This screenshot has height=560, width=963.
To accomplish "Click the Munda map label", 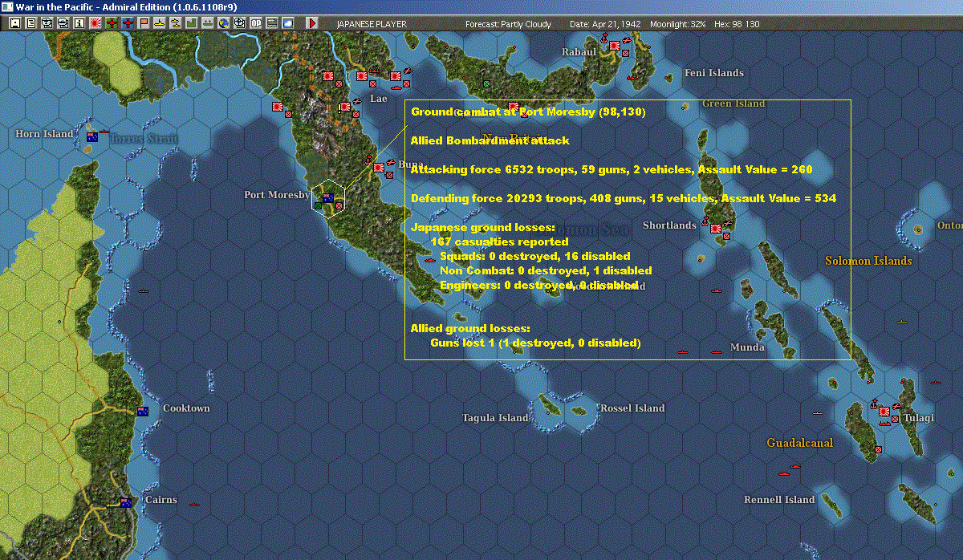I will pyautogui.click(x=747, y=347).
